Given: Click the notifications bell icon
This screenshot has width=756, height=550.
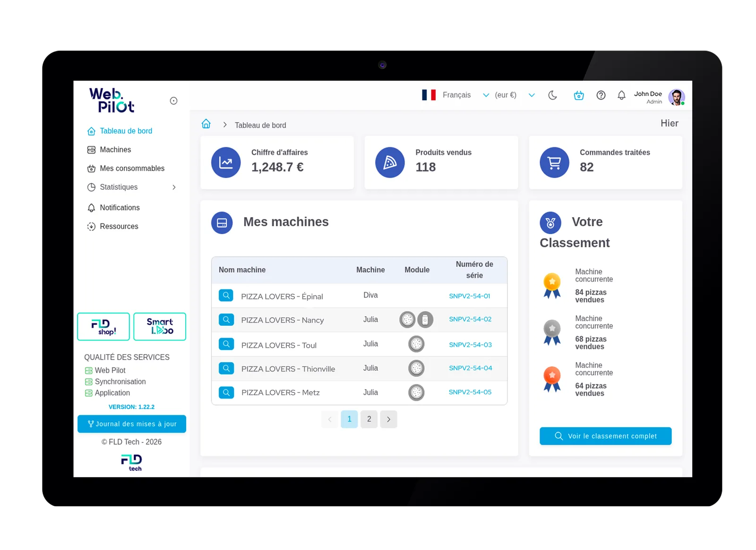Looking at the screenshot, I should [621, 95].
